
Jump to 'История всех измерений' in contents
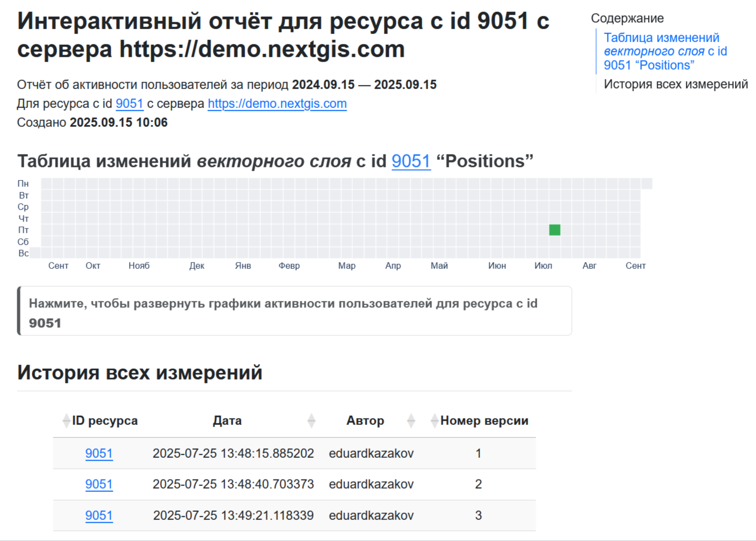click(676, 84)
